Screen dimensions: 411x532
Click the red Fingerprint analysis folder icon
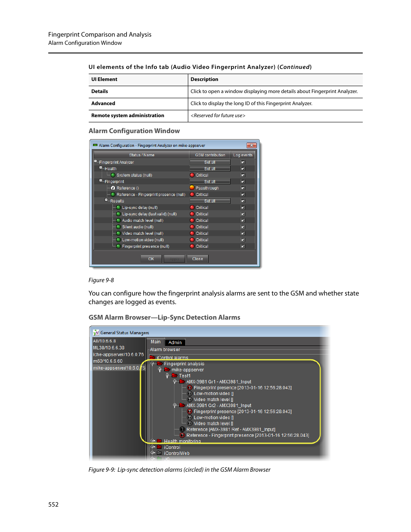[159, 364]
